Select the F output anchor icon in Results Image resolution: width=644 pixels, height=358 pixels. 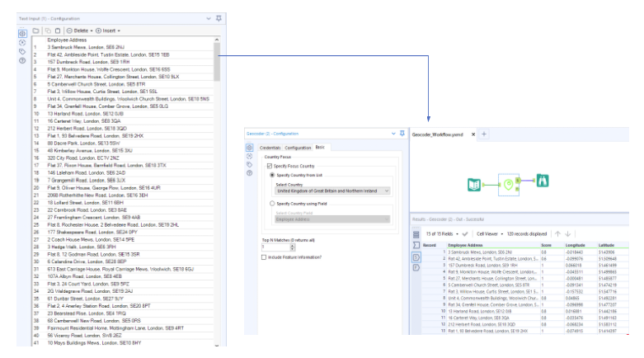click(x=416, y=267)
